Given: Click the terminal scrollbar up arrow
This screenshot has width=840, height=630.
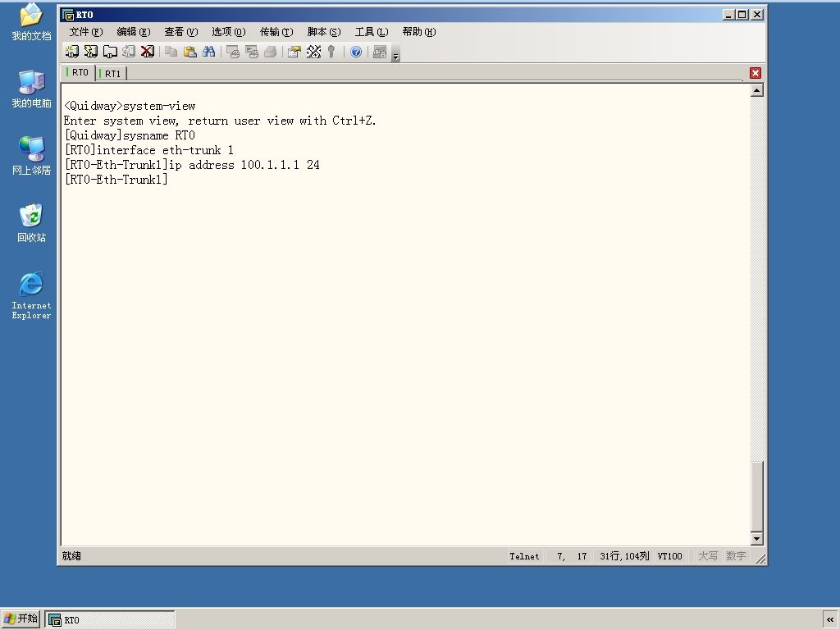Looking at the screenshot, I should [756, 90].
